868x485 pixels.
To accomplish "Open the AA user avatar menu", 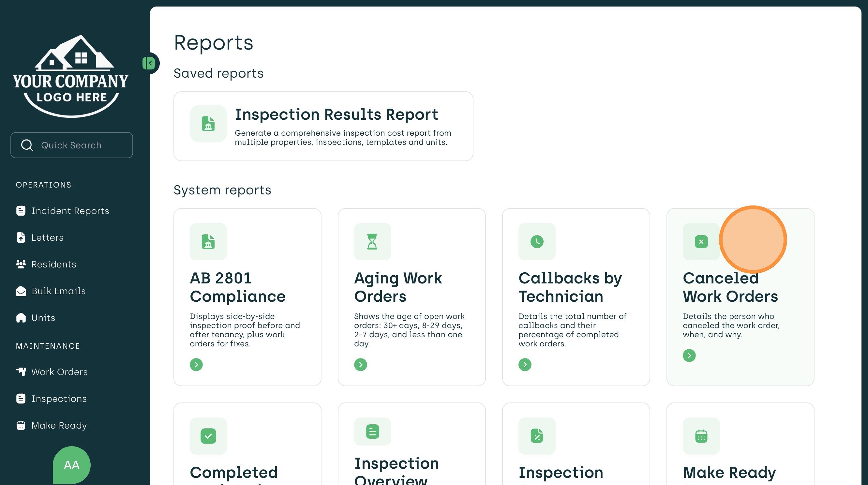I will [x=71, y=464].
